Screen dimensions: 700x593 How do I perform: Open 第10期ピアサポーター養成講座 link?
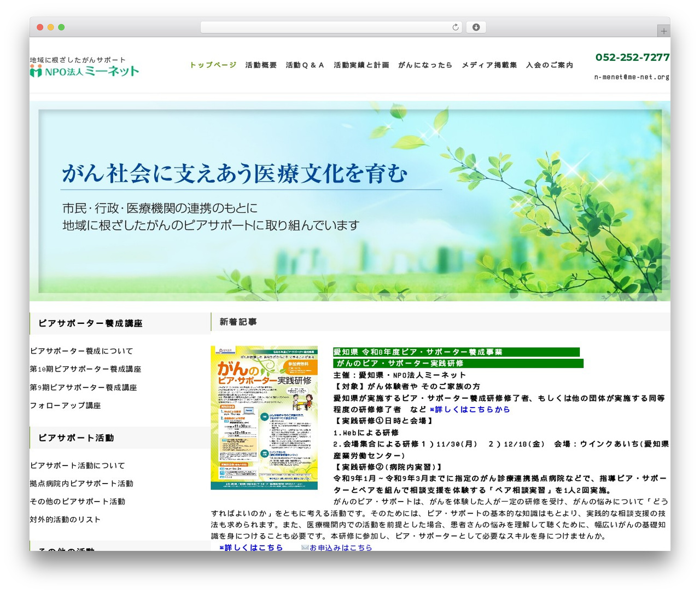(x=86, y=369)
